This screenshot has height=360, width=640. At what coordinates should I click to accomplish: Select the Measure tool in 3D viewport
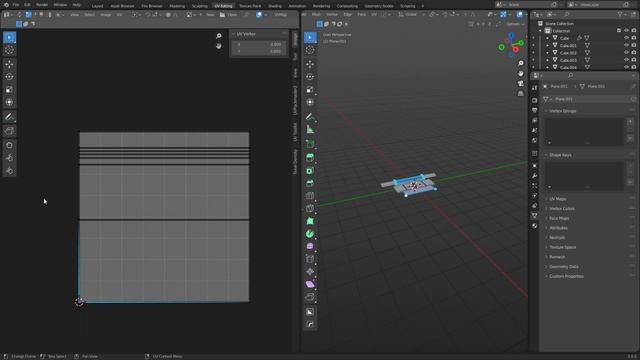pyautogui.click(x=310, y=129)
